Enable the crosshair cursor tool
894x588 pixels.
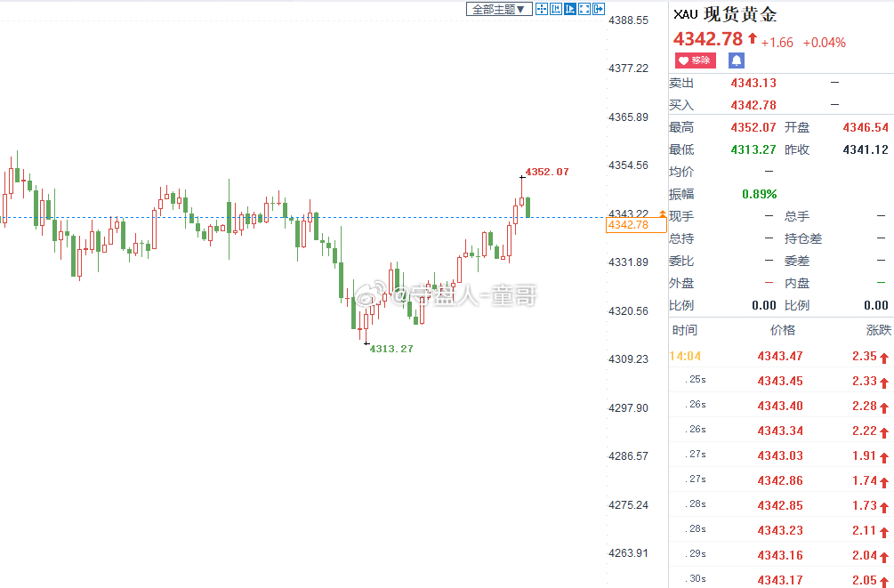[542, 9]
